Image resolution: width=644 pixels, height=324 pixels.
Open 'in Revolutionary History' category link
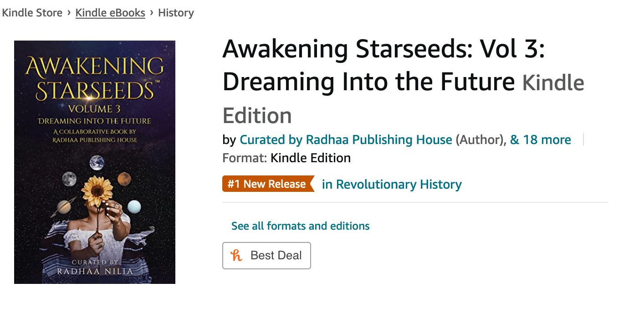coord(392,184)
